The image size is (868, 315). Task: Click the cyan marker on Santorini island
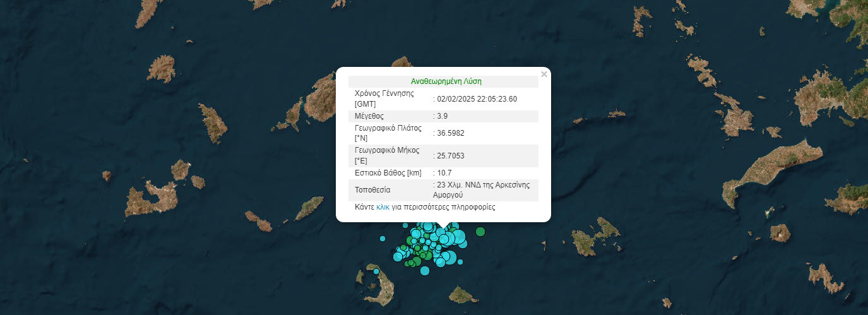point(376,271)
